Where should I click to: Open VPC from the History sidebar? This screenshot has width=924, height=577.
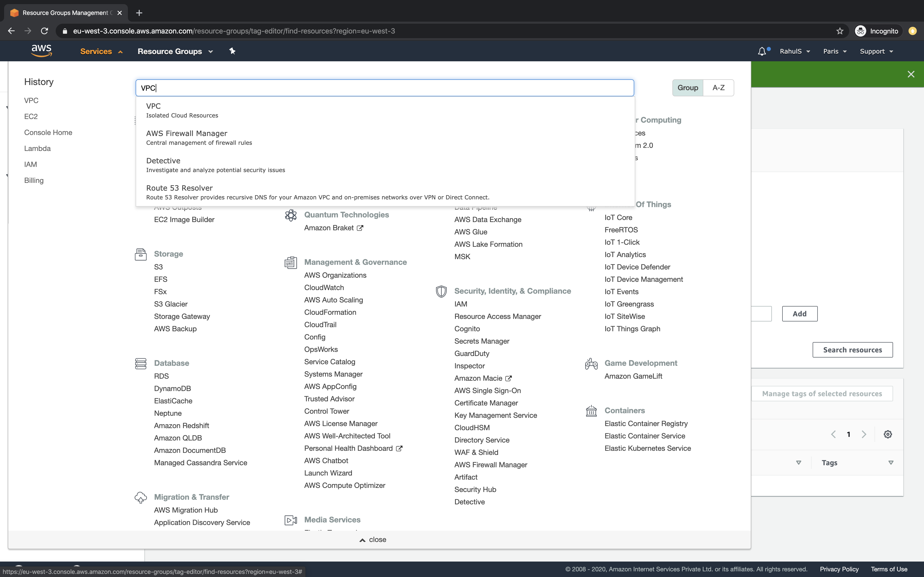[31, 100]
